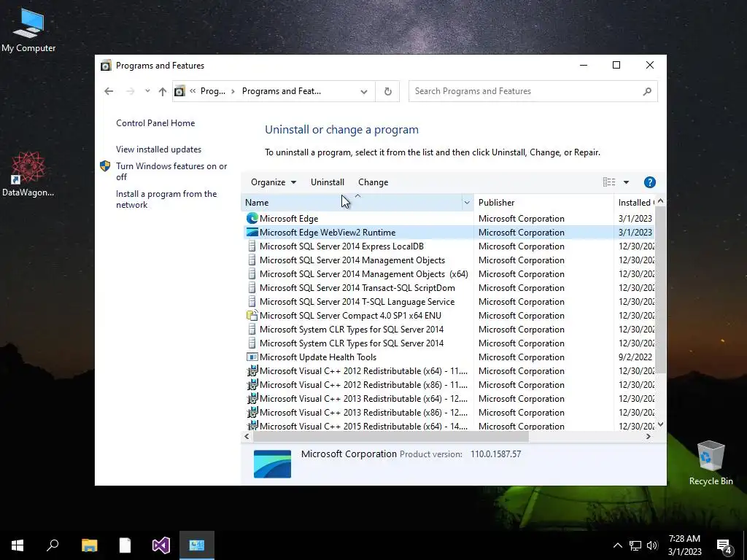Click Uninstall in the toolbar

click(x=328, y=182)
